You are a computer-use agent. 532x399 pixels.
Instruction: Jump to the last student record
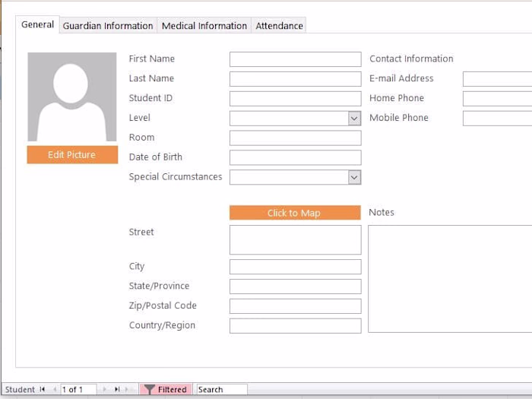coord(117,389)
